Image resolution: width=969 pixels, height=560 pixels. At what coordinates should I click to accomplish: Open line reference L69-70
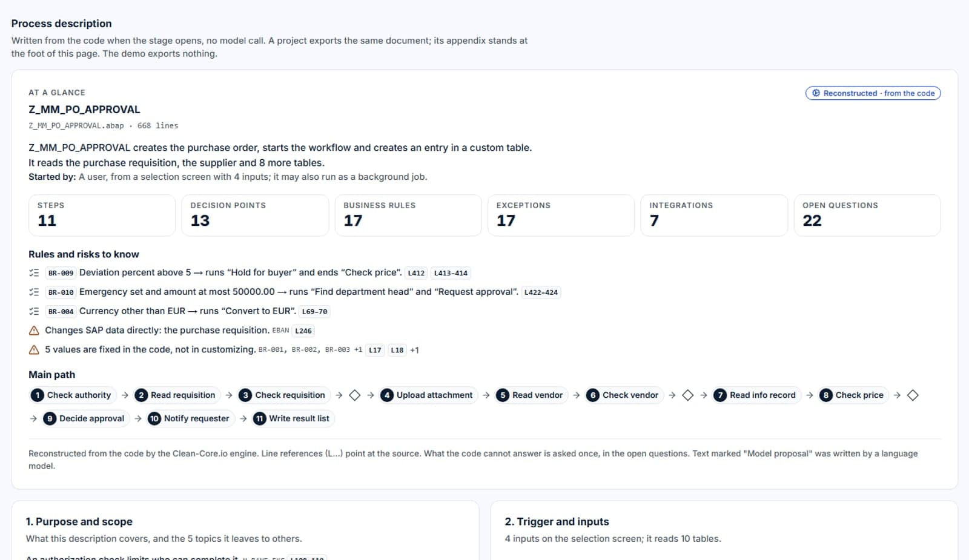[x=314, y=312]
